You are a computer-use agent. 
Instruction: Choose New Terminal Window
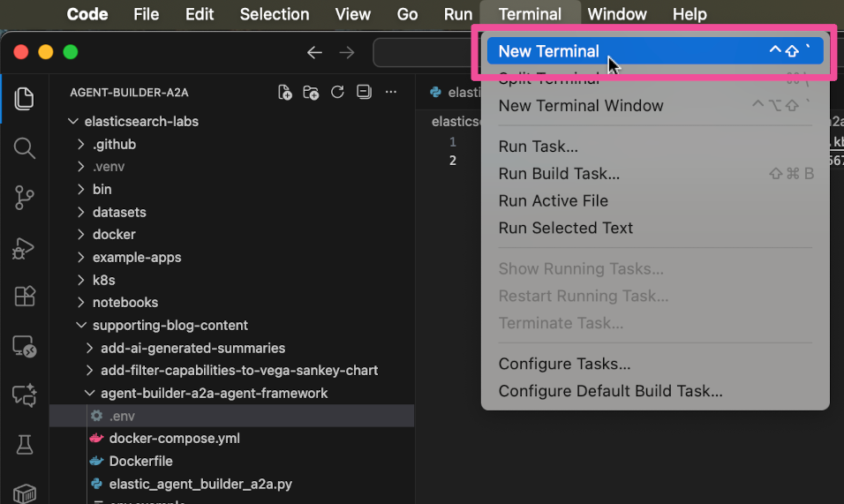point(655,105)
